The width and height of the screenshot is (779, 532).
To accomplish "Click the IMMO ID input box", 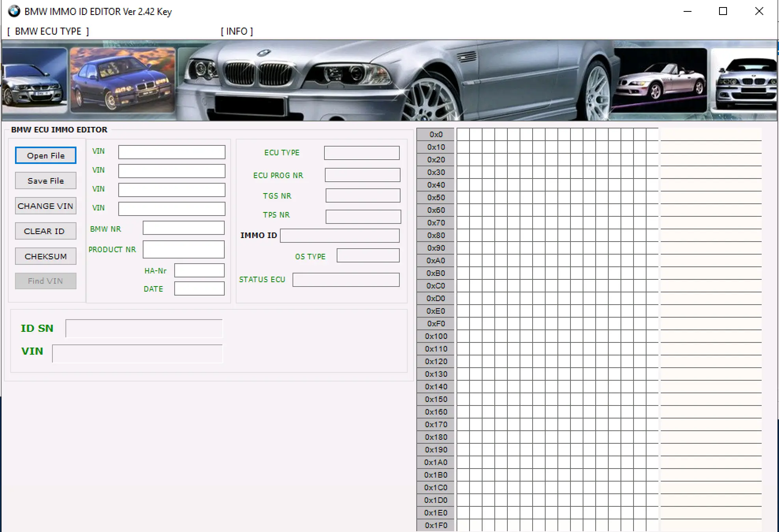I will tap(339, 235).
